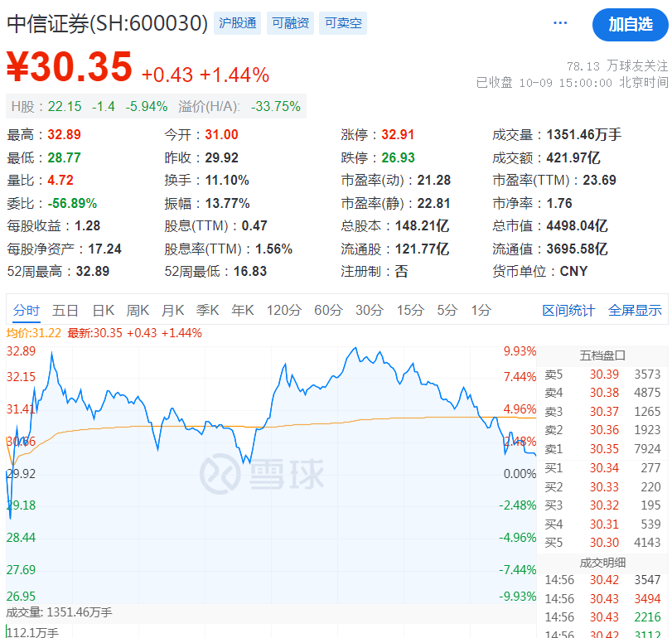Click the 五档盘口 panel header
Viewport: 672px width, 638px height.
[602, 355]
